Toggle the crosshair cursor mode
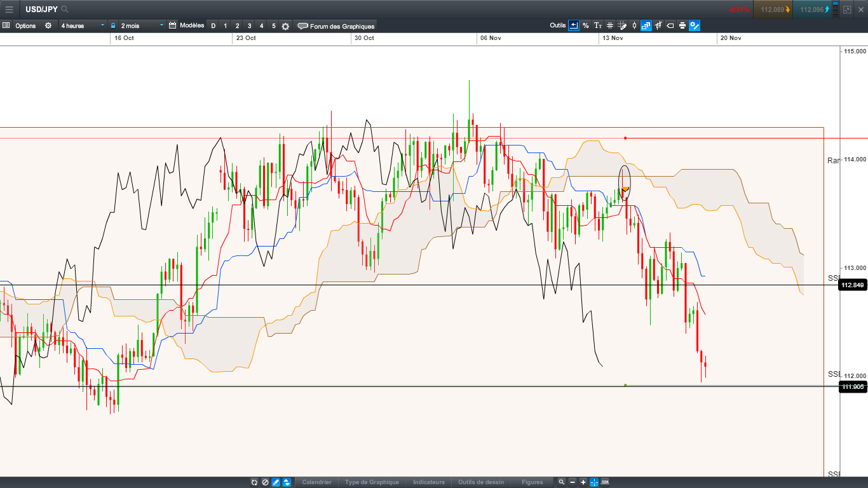The image size is (868, 488). [x=593, y=482]
